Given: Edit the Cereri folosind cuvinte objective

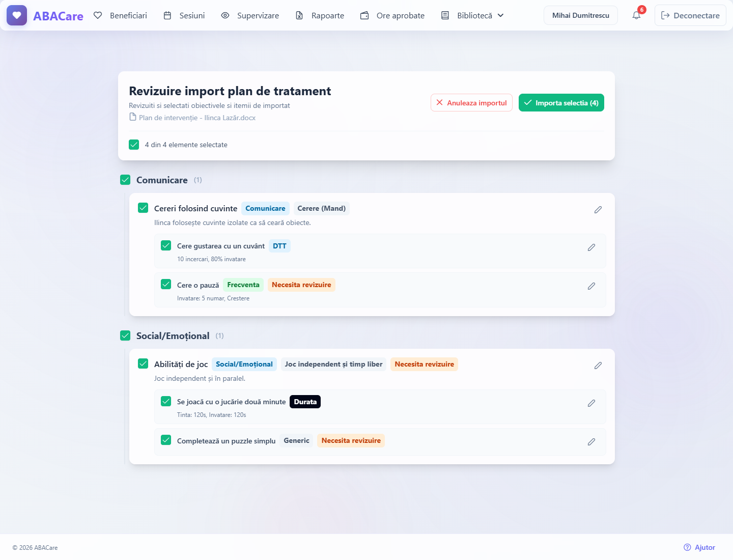Looking at the screenshot, I should coord(598,210).
